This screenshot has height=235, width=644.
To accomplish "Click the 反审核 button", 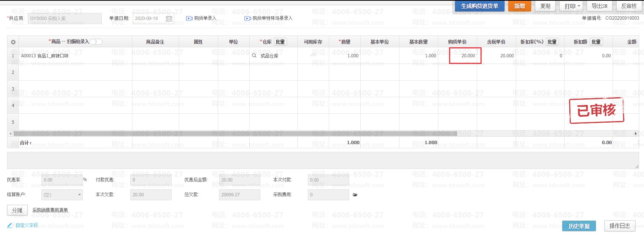I will point(629,6).
